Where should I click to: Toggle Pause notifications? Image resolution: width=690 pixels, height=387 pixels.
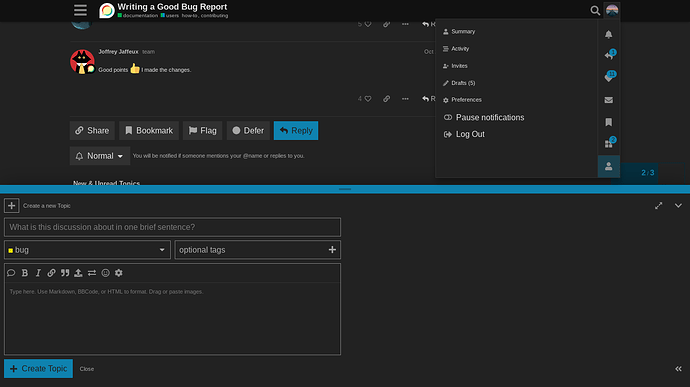[484, 118]
